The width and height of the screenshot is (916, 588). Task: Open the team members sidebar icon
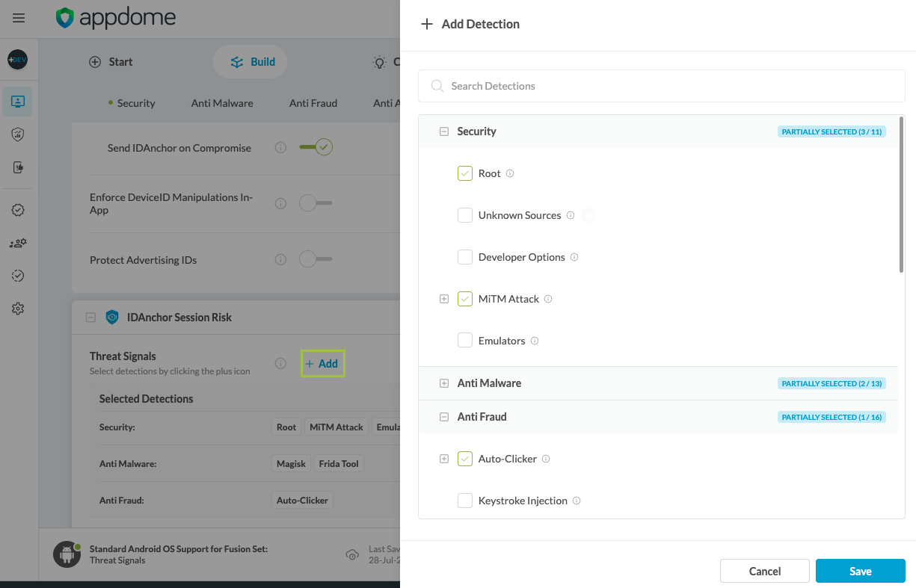tap(19, 244)
